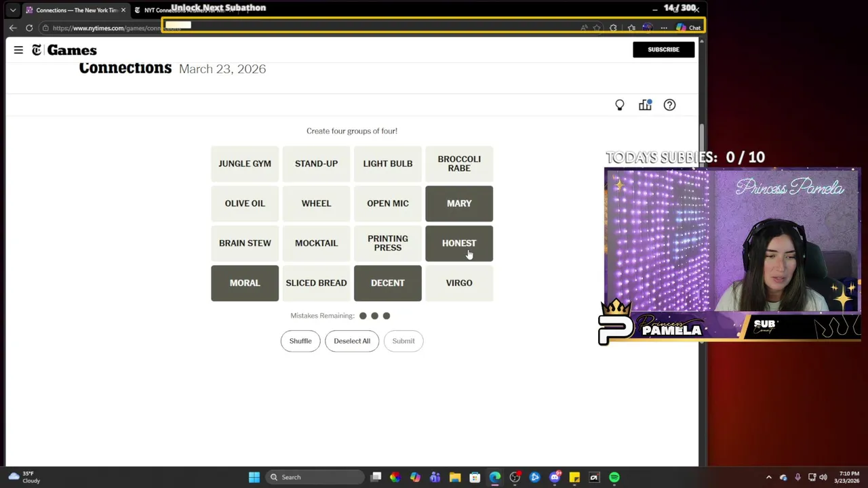868x488 pixels.
Task: Select the LIGHT BULB tile
Action: (388, 163)
